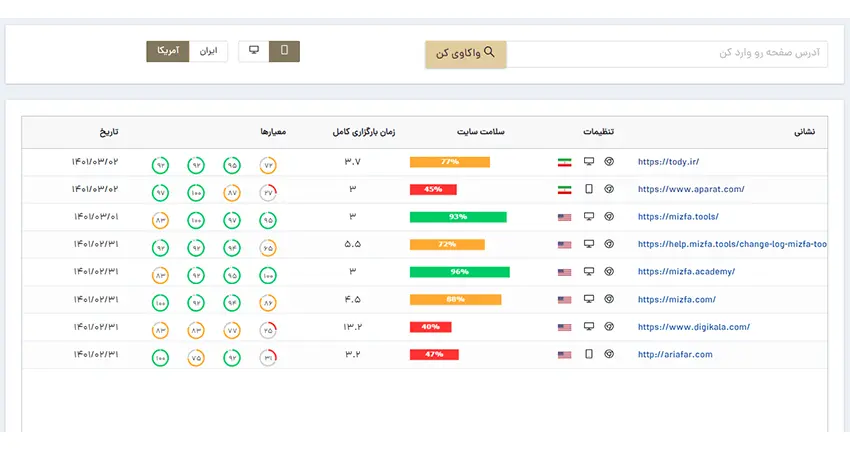The image size is (850, 450).
Task: Click red score circle in aparat.com row
Action: (268, 193)
